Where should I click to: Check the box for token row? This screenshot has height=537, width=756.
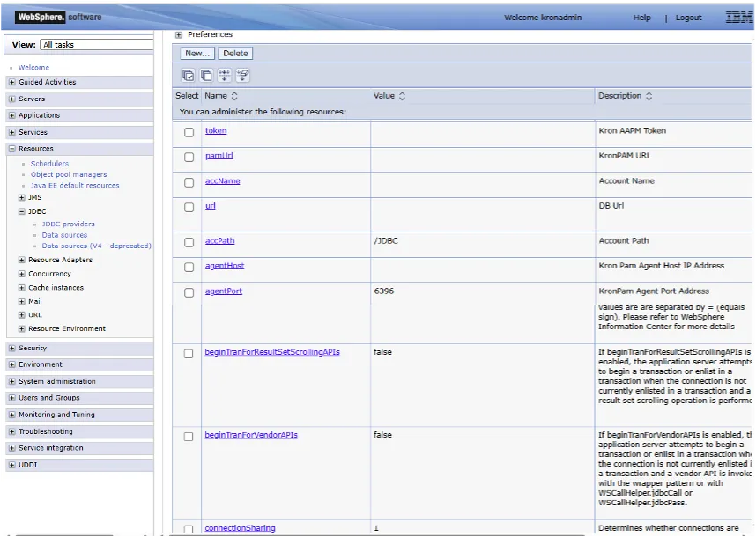pos(189,132)
